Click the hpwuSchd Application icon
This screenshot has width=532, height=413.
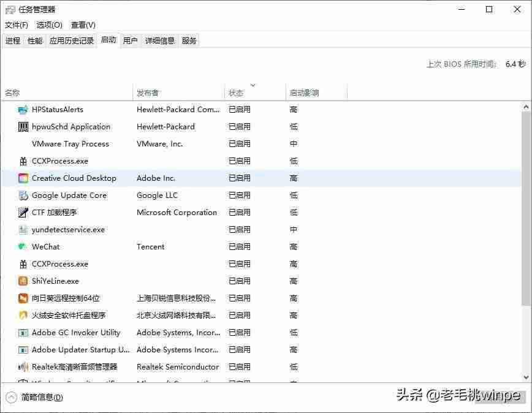pos(23,127)
